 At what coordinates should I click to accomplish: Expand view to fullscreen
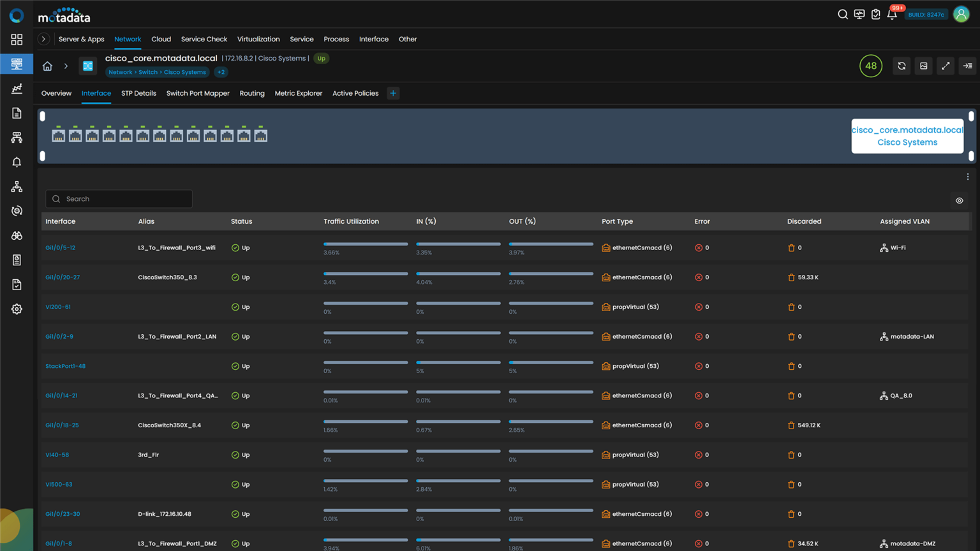point(946,66)
